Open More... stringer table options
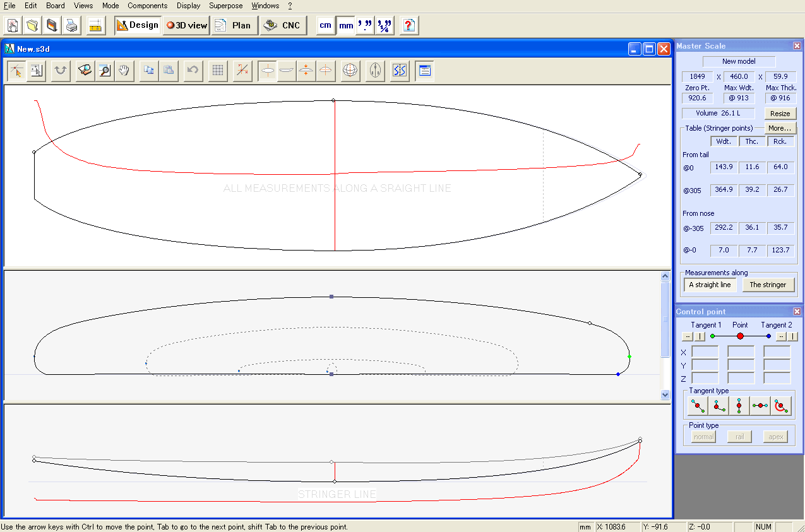The height and width of the screenshot is (532, 805). coord(780,127)
